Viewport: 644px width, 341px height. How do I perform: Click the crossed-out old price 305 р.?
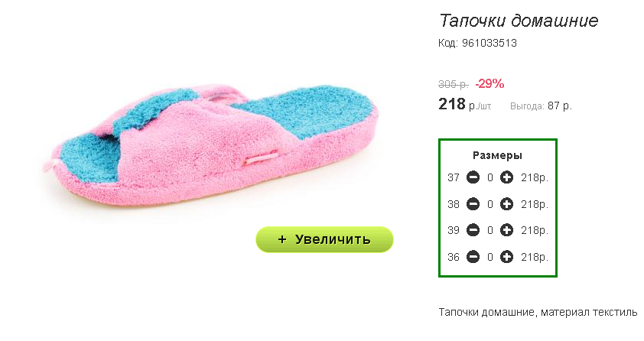coord(454,84)
